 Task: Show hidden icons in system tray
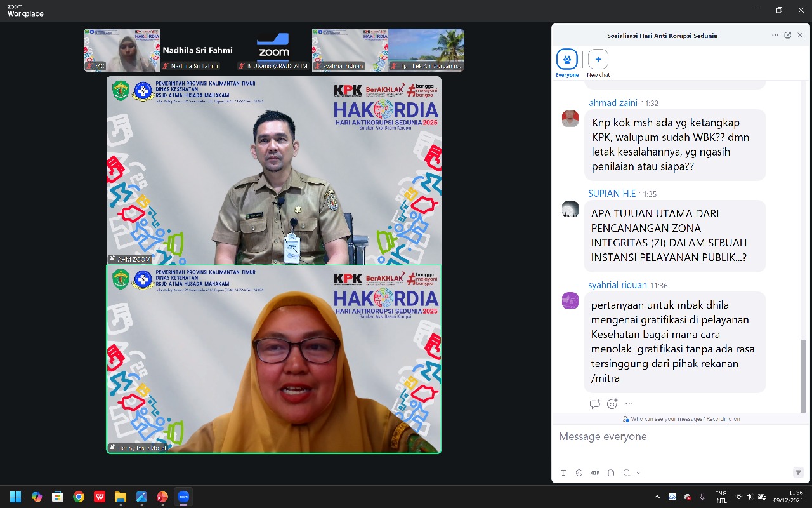[657, 497]
